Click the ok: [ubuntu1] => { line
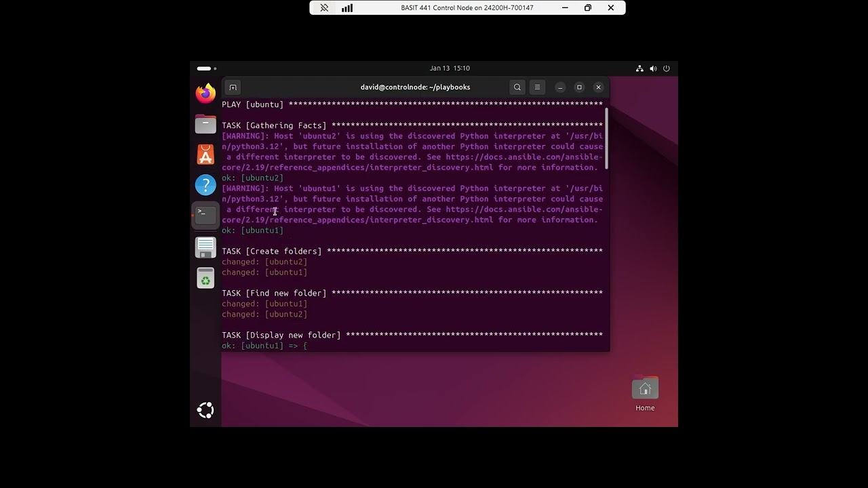 tap(264, 346)
